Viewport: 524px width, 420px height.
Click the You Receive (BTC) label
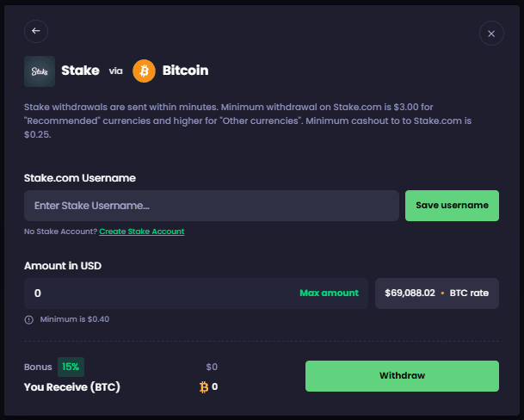(x=72, y=387)
